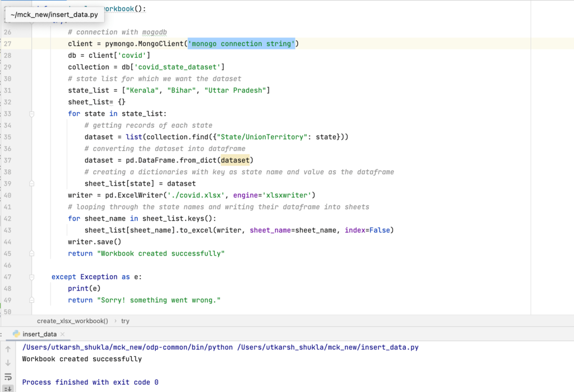Click the up stack trace arrow icon
574x392 pixels.
pos(8,349)
